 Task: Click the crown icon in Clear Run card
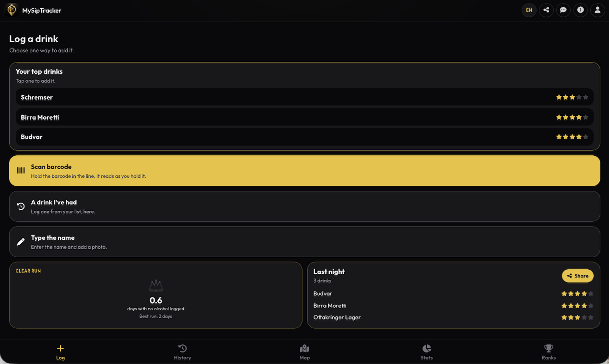pos(156,286)
